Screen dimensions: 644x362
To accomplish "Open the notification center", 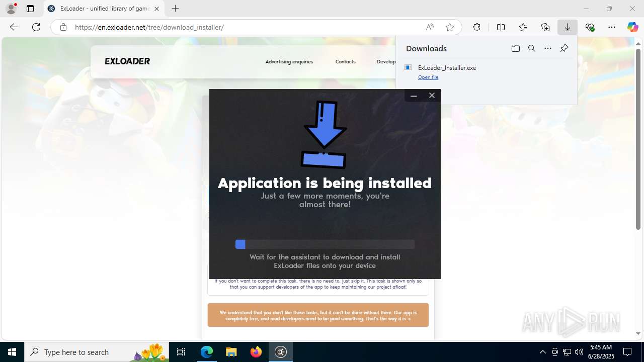I will [627, 352].
